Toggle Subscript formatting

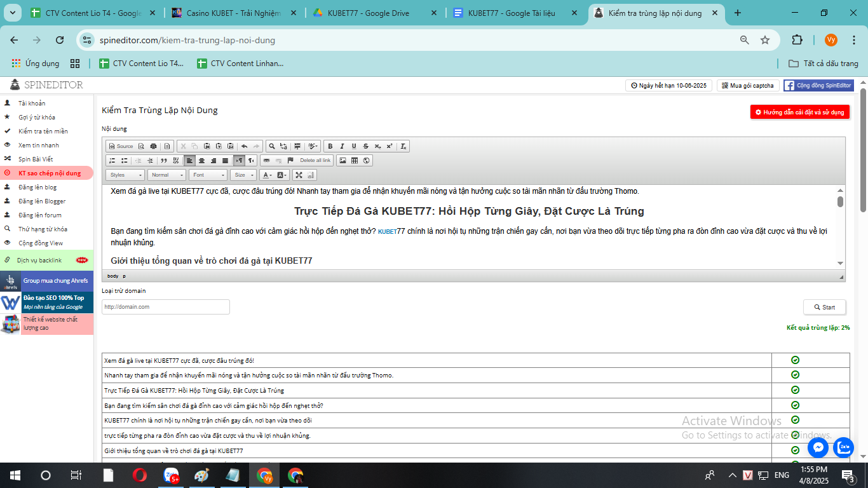tap(377, 146)
